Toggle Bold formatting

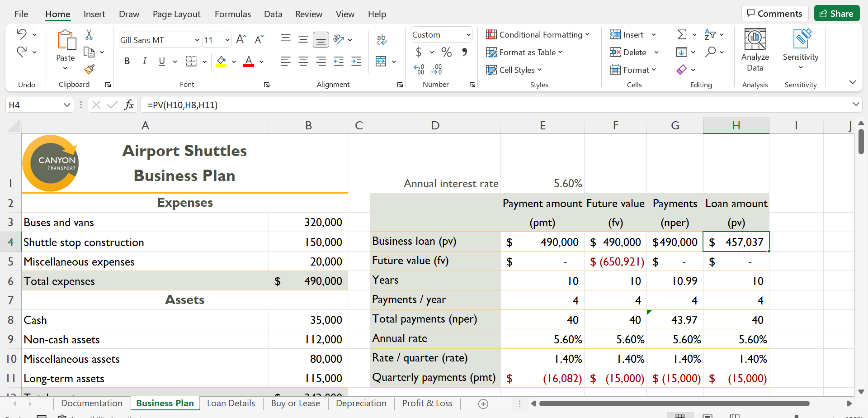[x=127, y=62]
